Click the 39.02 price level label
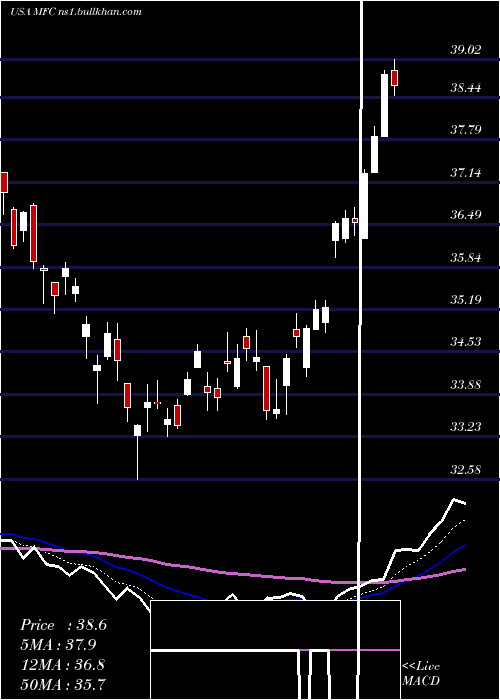 [x=466, y=50]
